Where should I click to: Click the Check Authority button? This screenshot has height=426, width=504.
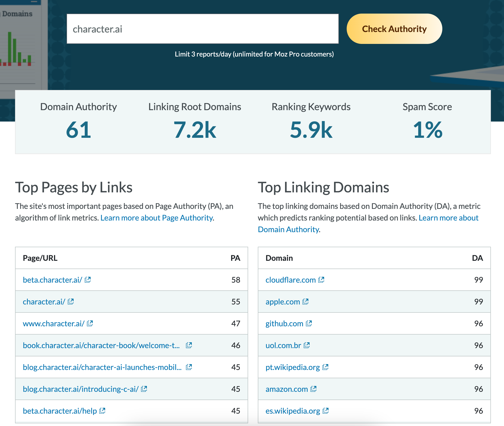(x=394, y=29)
